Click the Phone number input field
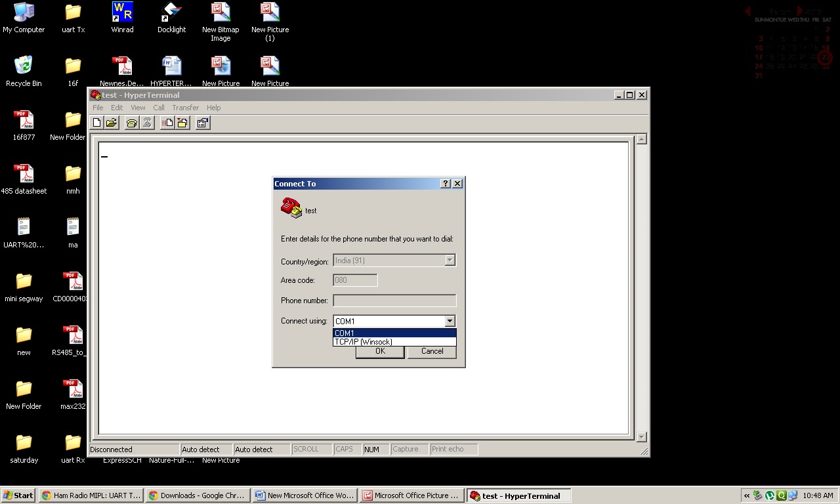This screenshot has width=840, height=504. tap(394, 301)
